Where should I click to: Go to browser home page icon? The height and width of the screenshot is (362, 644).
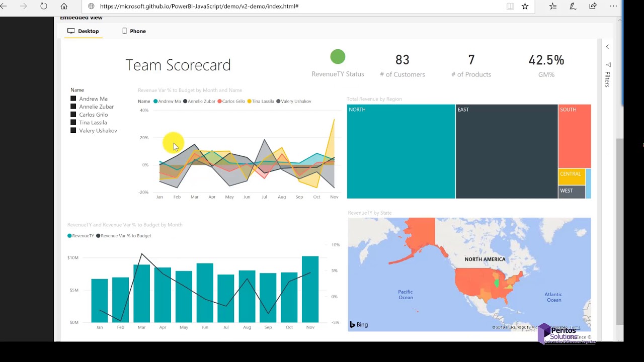coord(64,6)
